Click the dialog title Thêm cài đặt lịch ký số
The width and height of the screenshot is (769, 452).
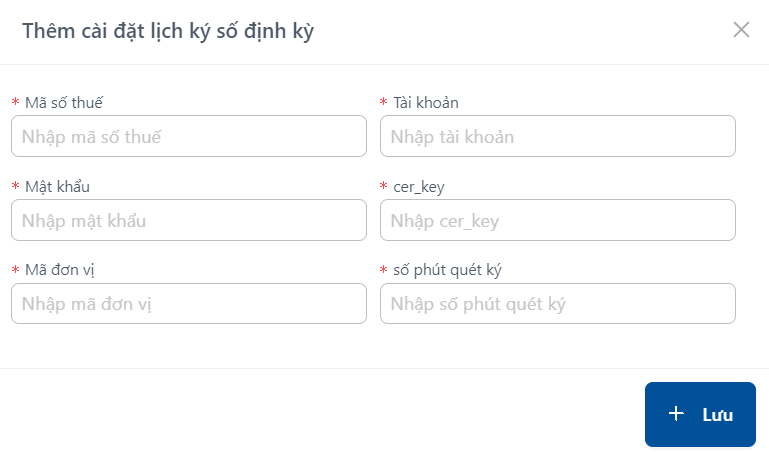168,31
